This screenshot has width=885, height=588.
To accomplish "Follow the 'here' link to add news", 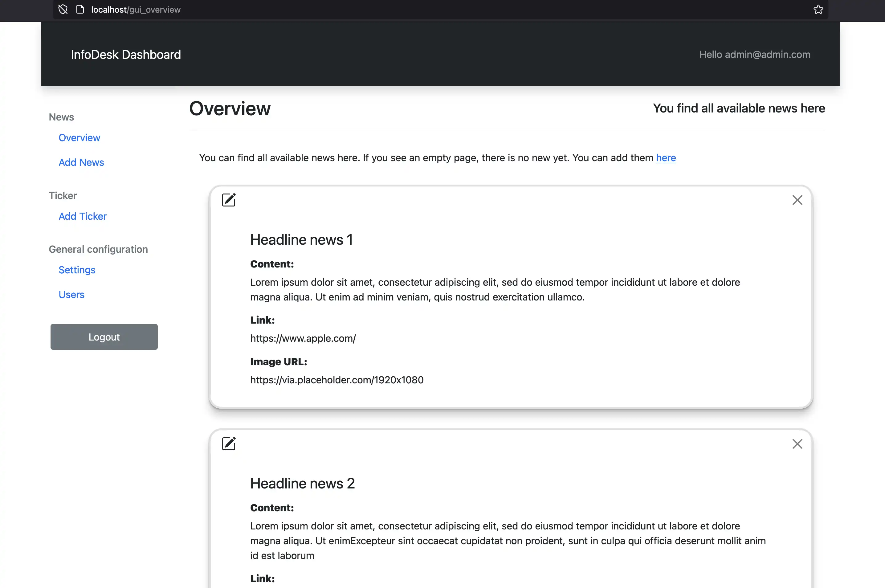I will (666, 158).
